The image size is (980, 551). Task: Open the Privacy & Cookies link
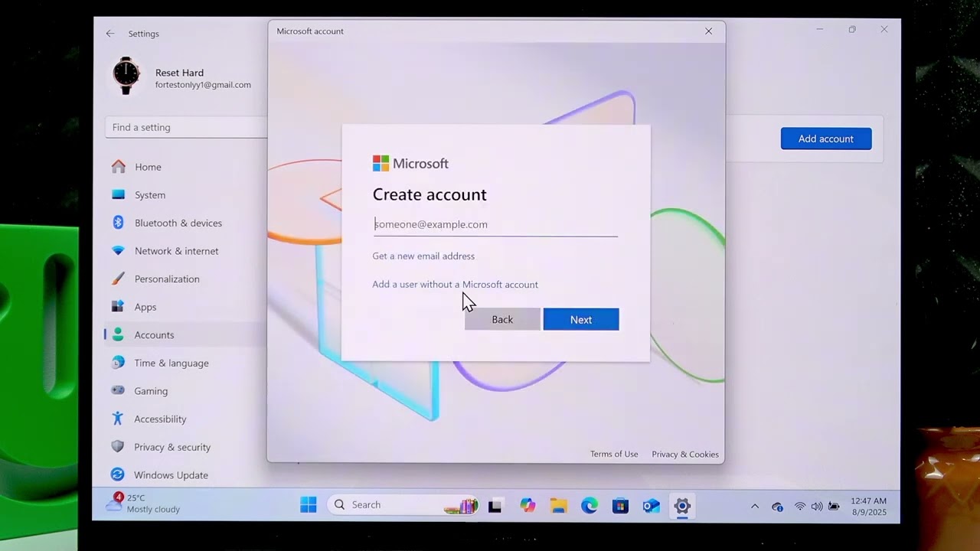[685, 454]
